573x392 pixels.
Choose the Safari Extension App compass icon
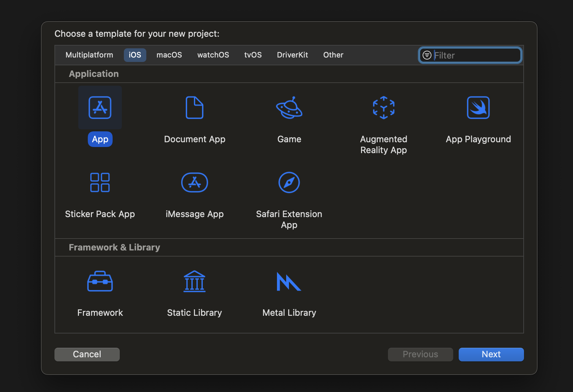coord(289,182)
